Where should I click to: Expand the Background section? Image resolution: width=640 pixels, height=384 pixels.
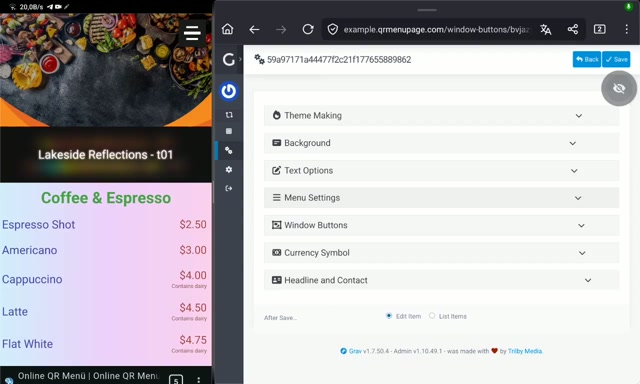[x=441, y=143]
